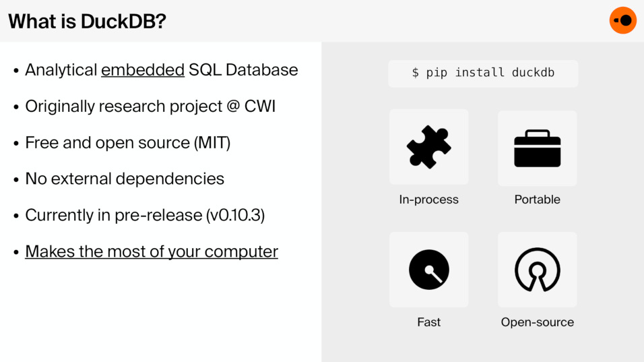Click the Currently in pre-release (v0.10.3) bullet
Image resolution: width=644 pixels, height=362 pixels.
point(145,215)
